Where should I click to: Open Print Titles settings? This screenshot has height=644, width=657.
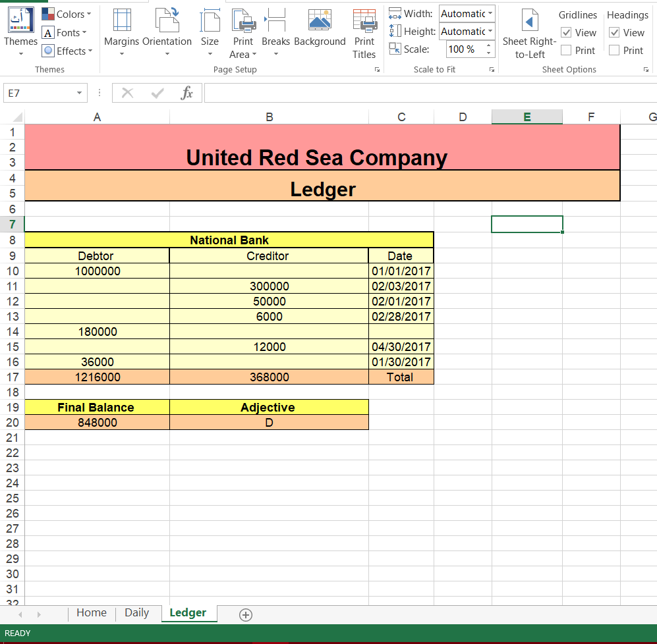(x=364, y=34)
